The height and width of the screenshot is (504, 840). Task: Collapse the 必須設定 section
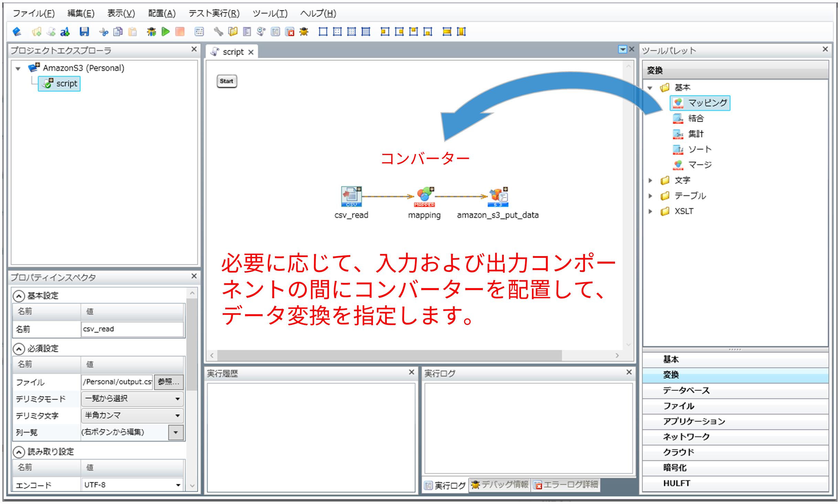pyautogui.click(x=19, y=349)
